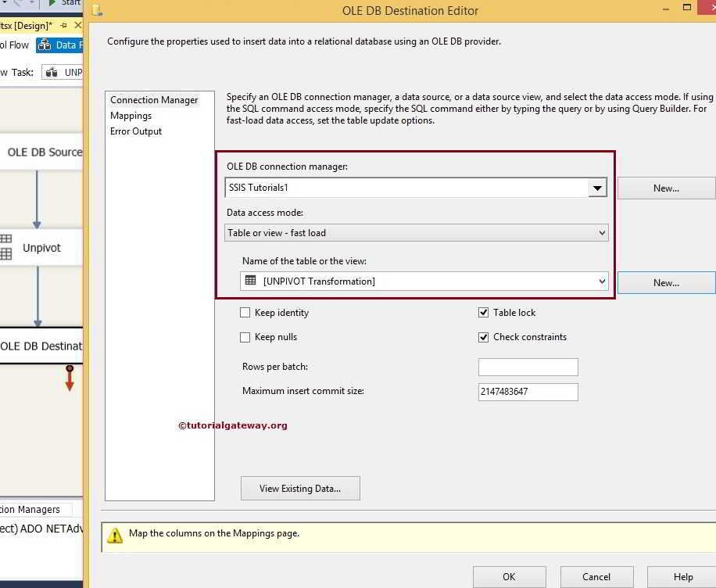Uncheck the Table lock option
Image resolution: width=716 pixels, height=588 pixels.
[x=484, y=313]
